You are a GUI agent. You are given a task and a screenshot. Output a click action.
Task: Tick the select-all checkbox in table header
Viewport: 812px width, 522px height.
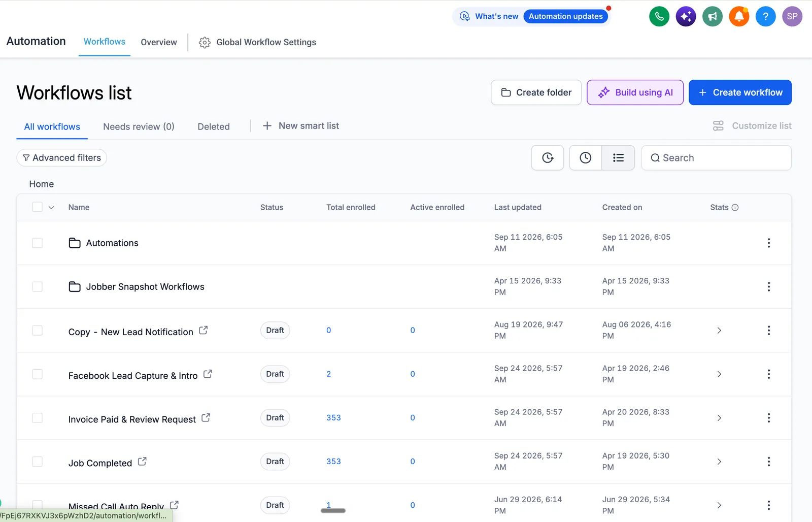[37, 207]
